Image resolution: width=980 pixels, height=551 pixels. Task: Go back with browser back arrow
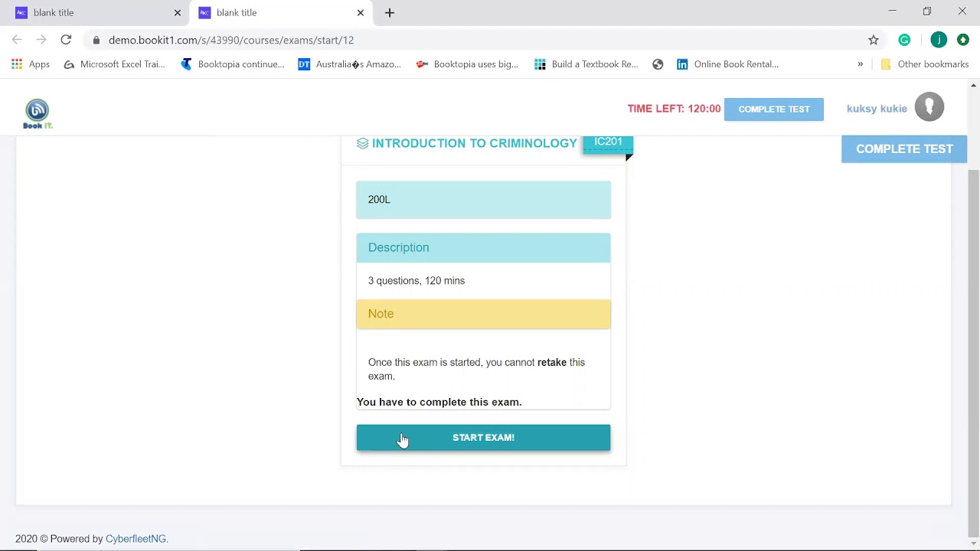pos(17,40)
